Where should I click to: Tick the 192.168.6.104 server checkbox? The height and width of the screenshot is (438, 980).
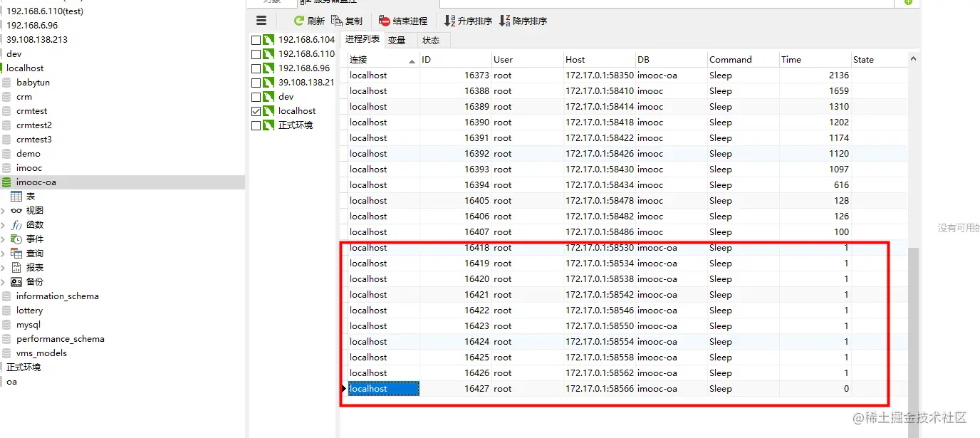point(256,40)
